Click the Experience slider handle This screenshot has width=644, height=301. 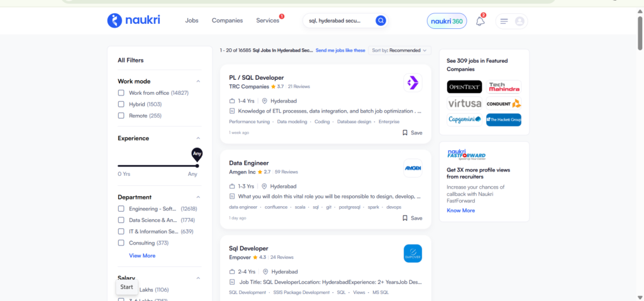click(197, 165)
